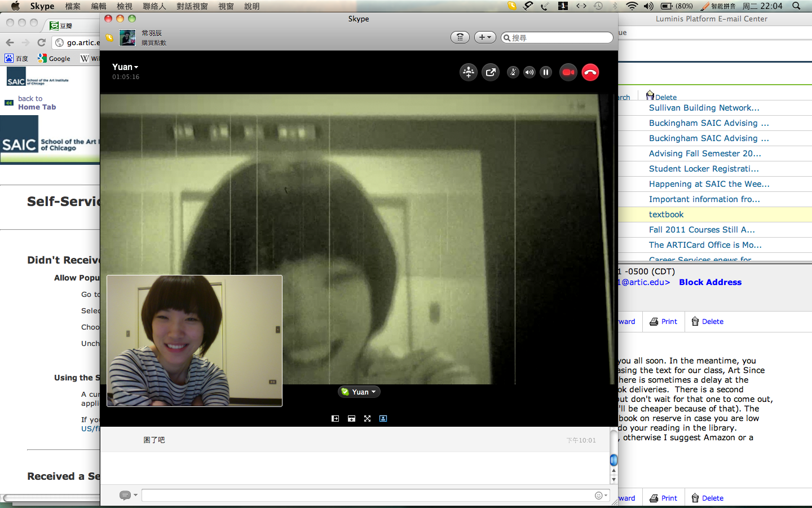
Task: Open the Advising Fall Semester email
Action: [x=705, y=153]
